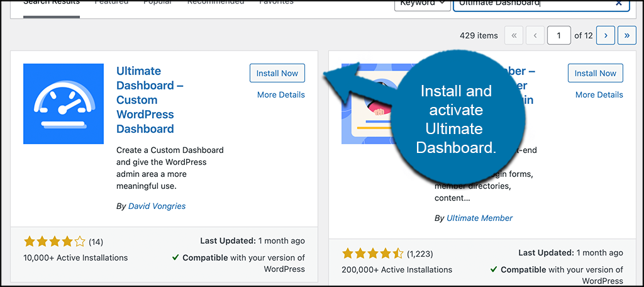Install the Ultimate Member plugin
This screenshot has height=287, width=644.
(595, 73)
